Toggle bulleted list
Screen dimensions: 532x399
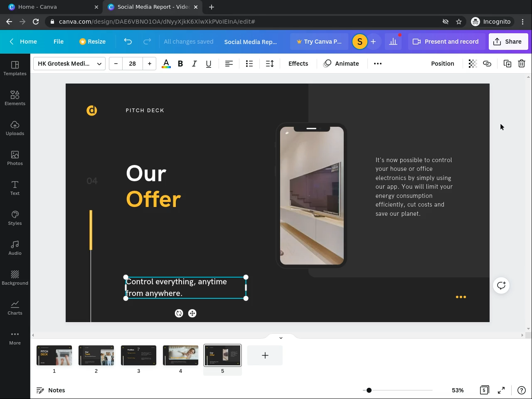click(x=249, y=64)
